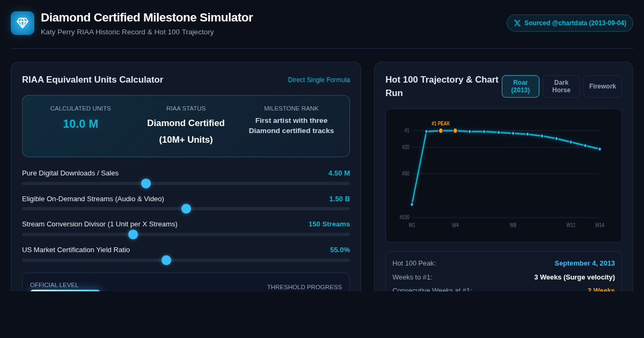The height and width of the screenshot is (338, 644).
Task: Click the Stream Conversion Divisor slider handle
Action: (x=133, y=234)
